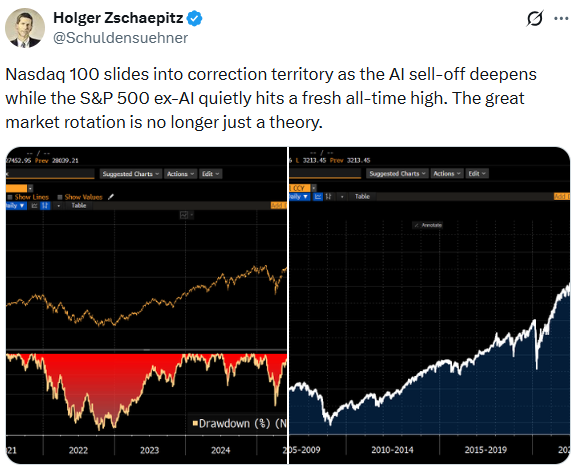Open the Holger Zschaepitz name link
This screenshot has height=469, width=576.
(x=118, y=18)
